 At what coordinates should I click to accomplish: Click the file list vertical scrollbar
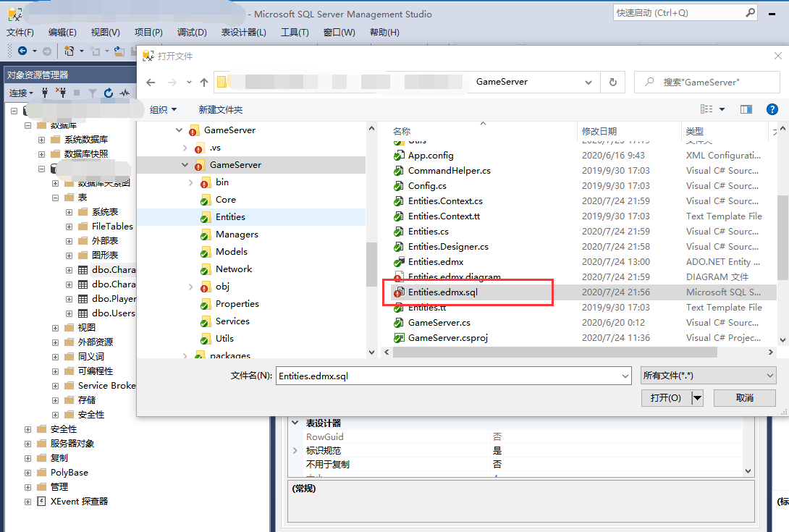point(782,237)
